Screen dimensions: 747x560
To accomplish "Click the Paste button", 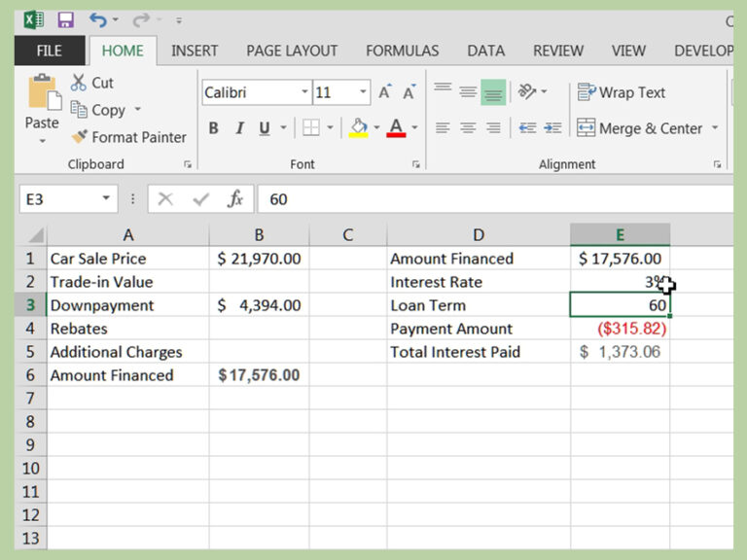I will [42, 107].
